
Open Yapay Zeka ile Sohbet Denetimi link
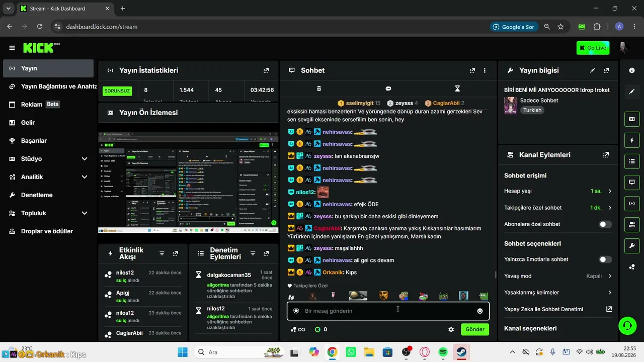558,309
